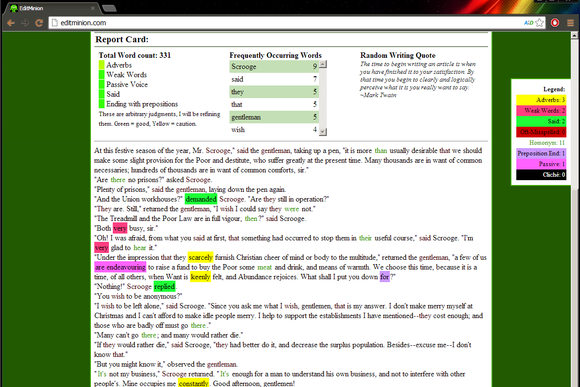Click highlighted word "demanded"

click(201, 199)
